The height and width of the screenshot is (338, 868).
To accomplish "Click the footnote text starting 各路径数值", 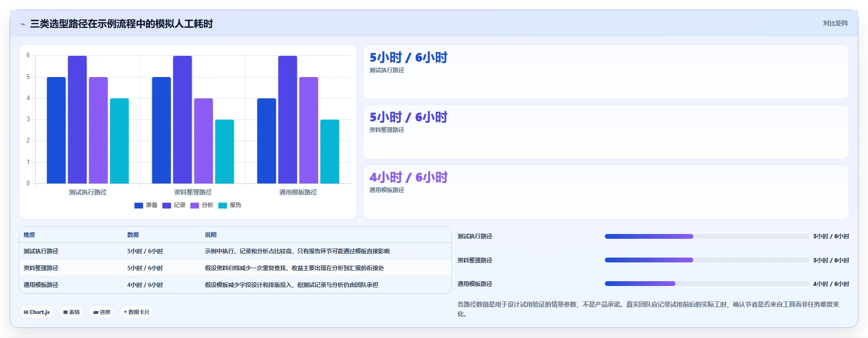I will [648, 309].
